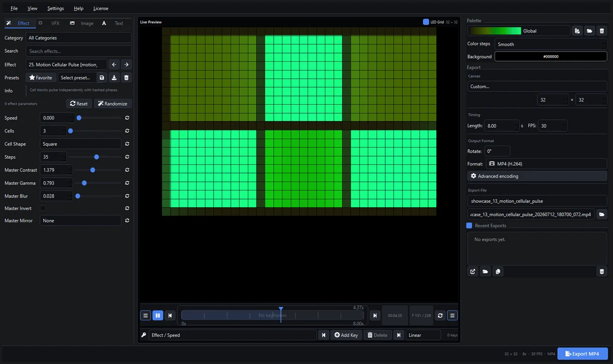Open the Settings menu
613x364 pixels.
[x=56, y=8]
